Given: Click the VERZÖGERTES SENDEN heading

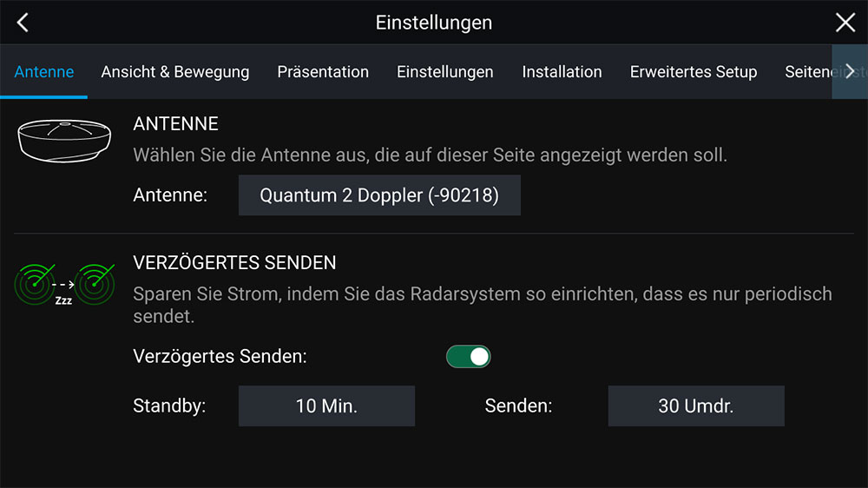Looking at the screenshot, I should pyautogui.click(x=234, y=262).
